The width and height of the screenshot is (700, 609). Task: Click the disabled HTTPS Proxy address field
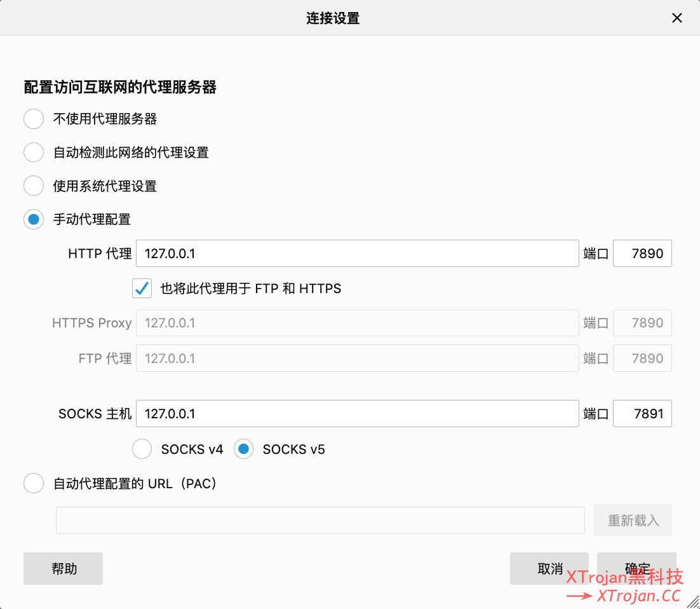point(357,322)
